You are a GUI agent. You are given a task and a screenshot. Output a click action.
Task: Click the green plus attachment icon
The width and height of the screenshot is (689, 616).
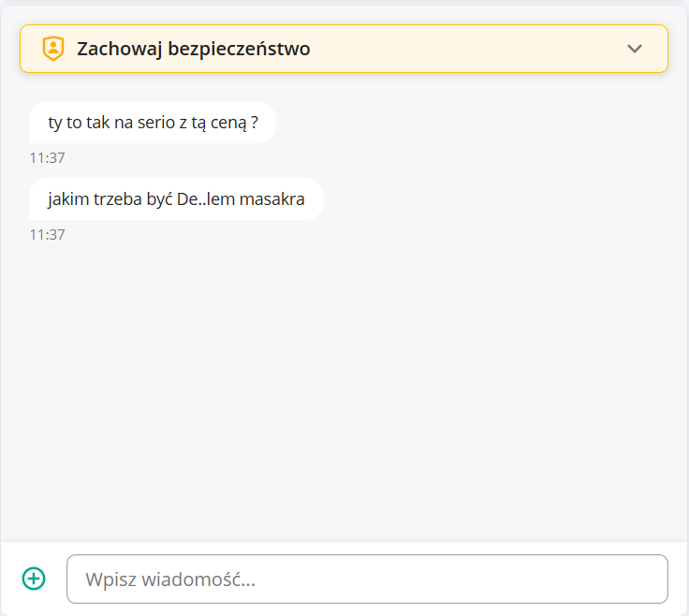click(x=34, y=579)
